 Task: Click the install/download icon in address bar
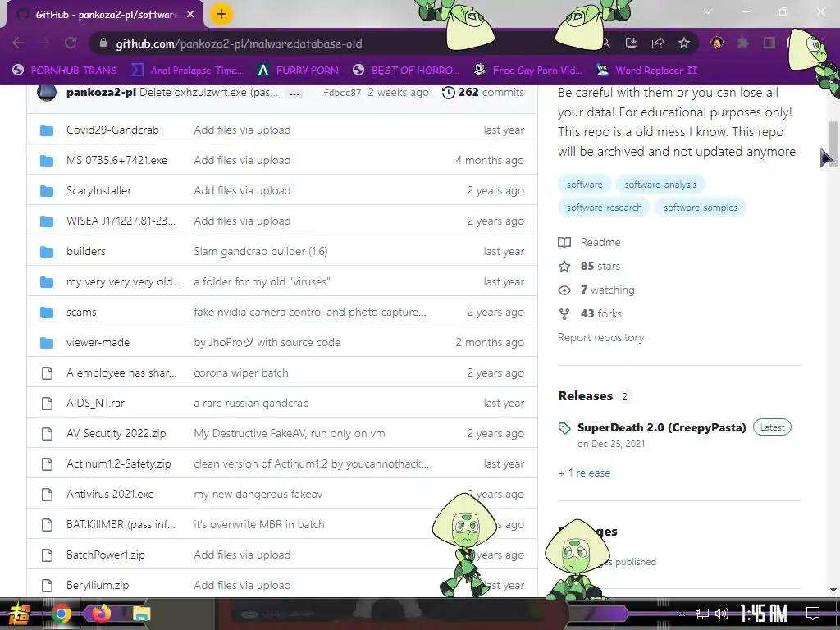(632, 43)
